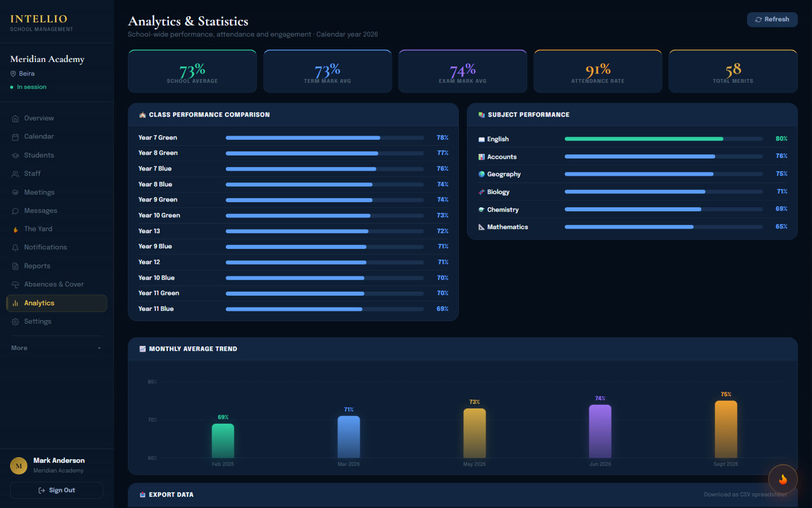Click the Jun 2026 purple bar

click(x=600, y=431)
